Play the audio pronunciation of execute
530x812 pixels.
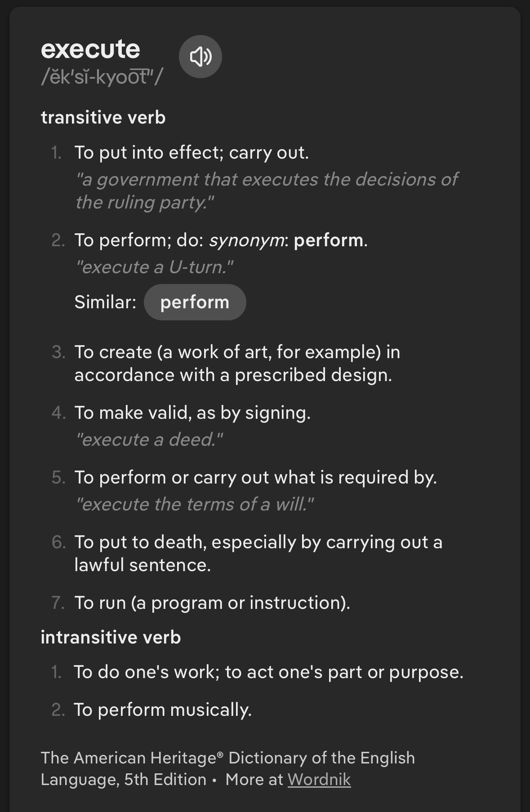click(200, 57)
